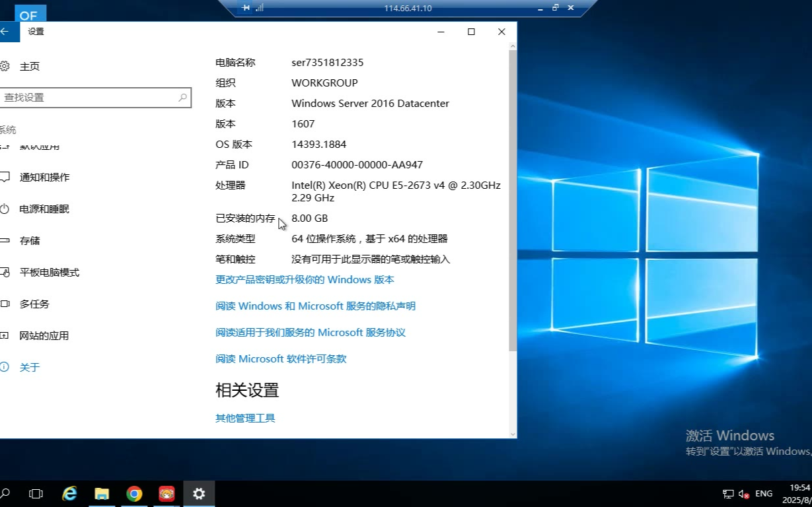Go back using the Settings back arrow
Image resolution: width=812 pixels, height=507 pixels.
tap(5, 32)
